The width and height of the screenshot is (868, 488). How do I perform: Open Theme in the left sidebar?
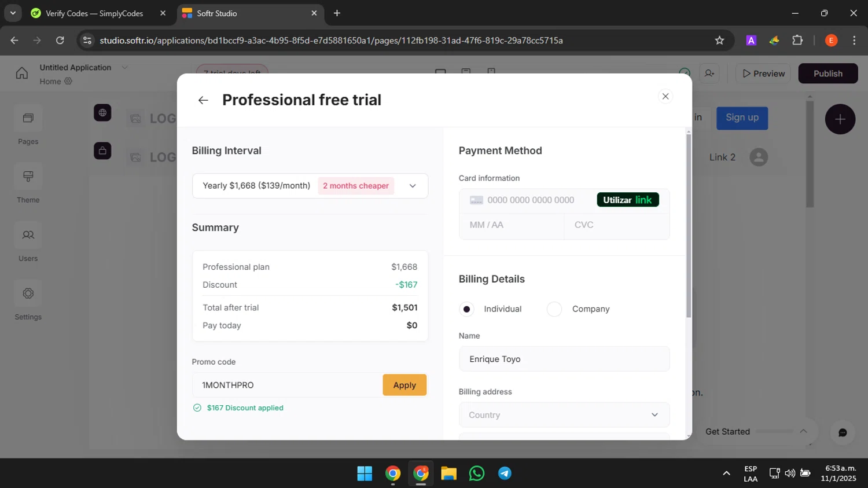tap(28, 185)
